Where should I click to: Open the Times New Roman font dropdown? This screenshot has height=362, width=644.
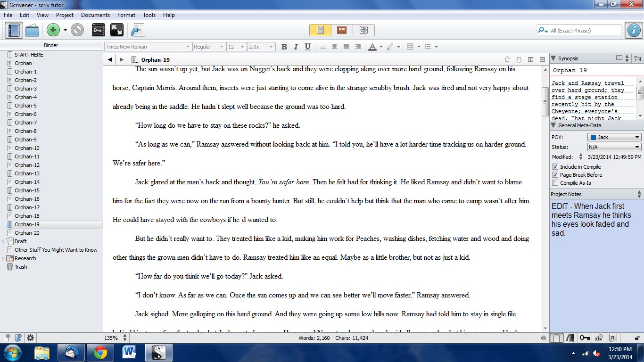point(148,47)
